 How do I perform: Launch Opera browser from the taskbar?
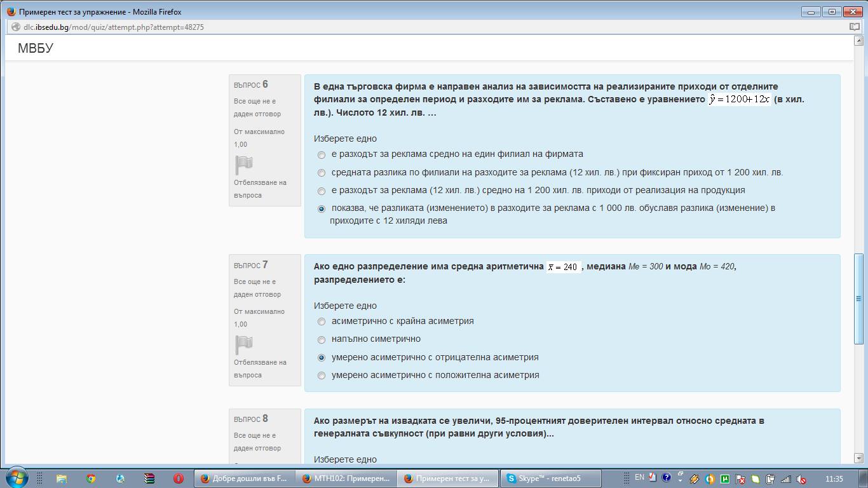coord(179,478)
